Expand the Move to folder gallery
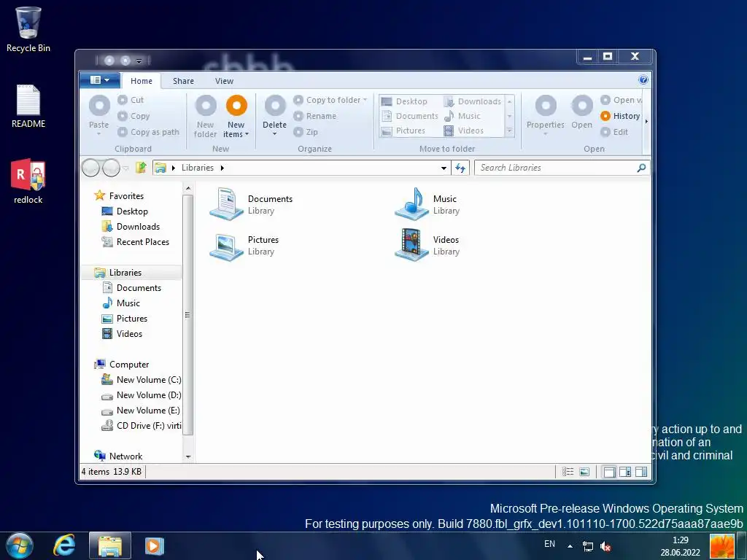Viewport: 747px width, 560px height. [x=509, y=131]
